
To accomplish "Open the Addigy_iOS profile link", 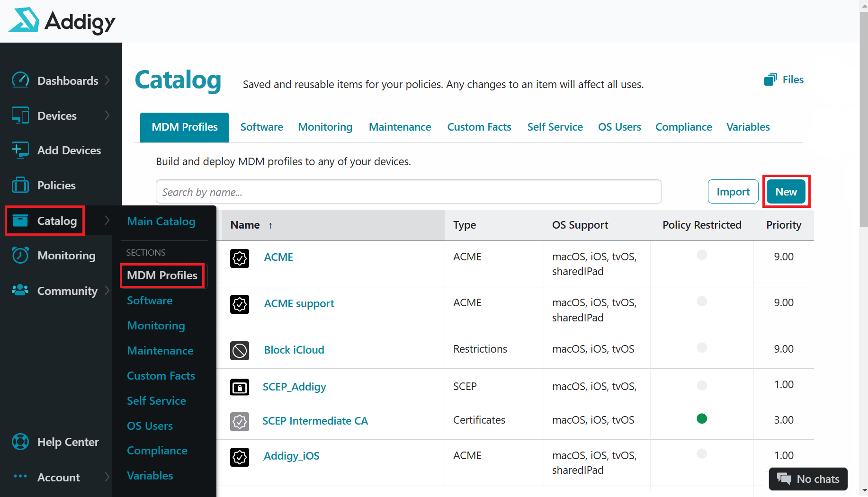I will tap(291, 456).
